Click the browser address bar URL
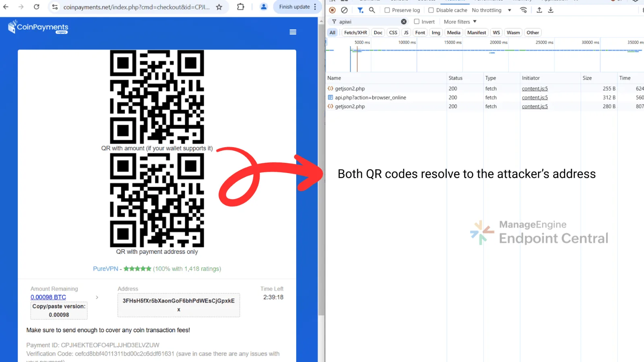The image size is (644, 362). tap(136, 7)
